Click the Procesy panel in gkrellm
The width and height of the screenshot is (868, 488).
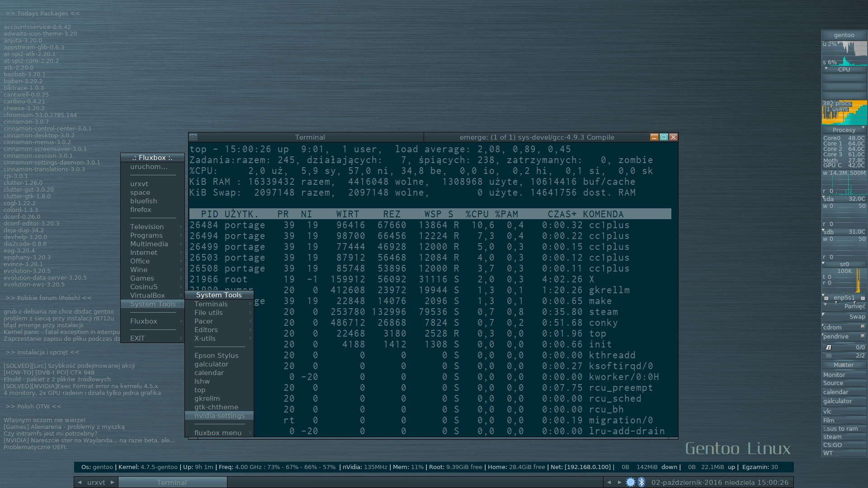[844, 130]
